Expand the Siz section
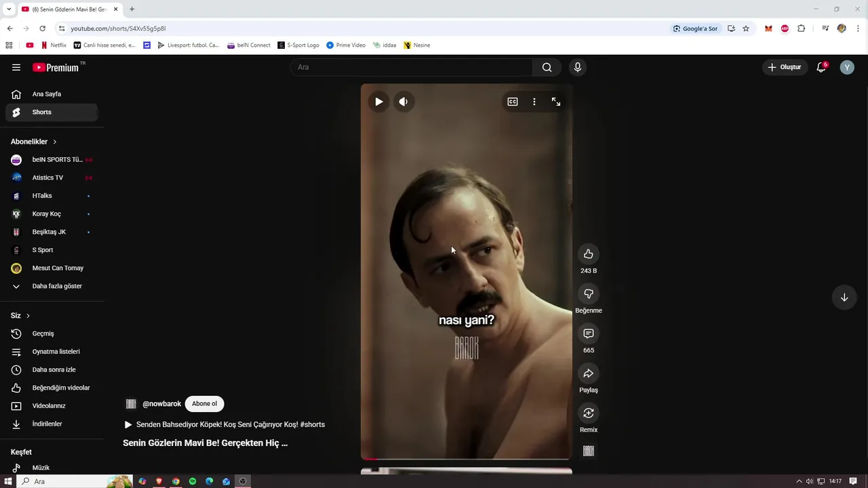Viewport: 868px width, 488px height. (20, 316)
